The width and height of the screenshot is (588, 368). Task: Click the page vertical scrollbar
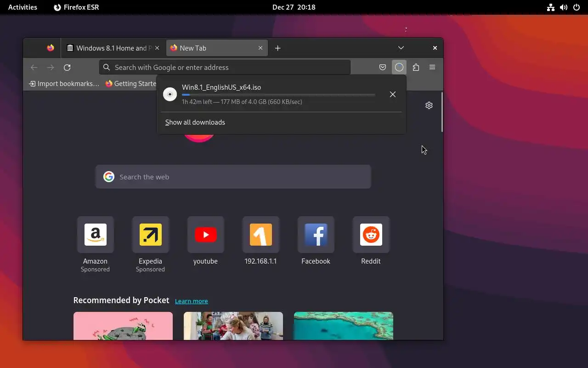[442, 112]
